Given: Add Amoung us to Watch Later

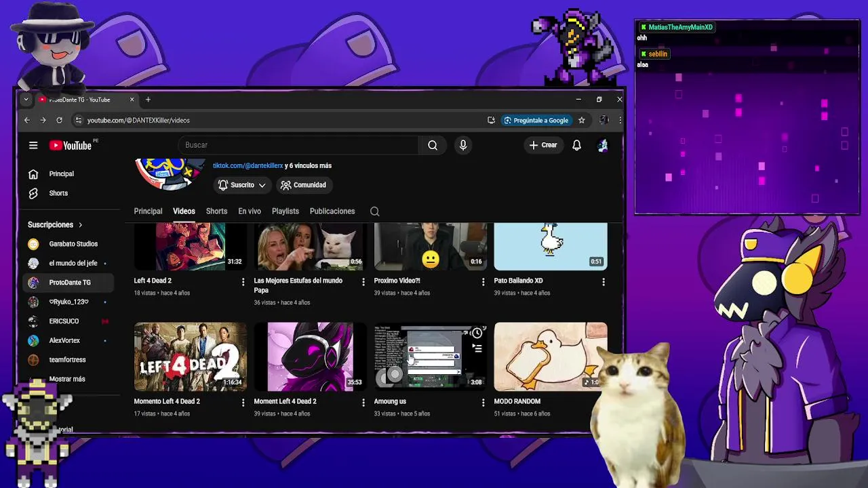Looking at the screenshot, I should coord(477,333).
